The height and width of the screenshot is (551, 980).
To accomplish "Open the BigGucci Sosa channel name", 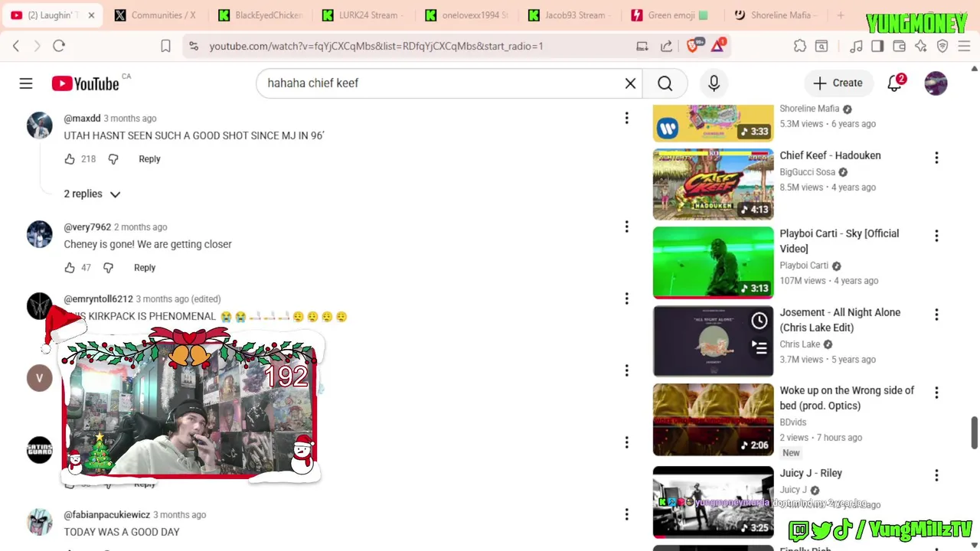I will click(807, 172).
